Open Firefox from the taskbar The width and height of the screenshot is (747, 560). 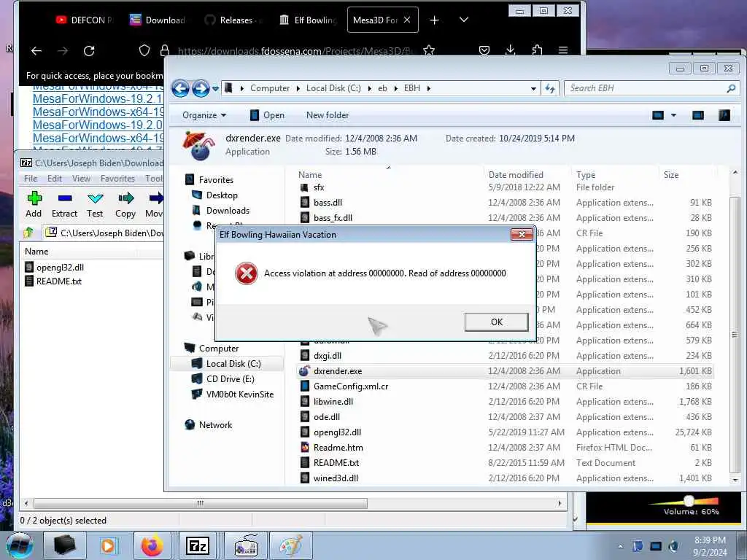[152, 545]
